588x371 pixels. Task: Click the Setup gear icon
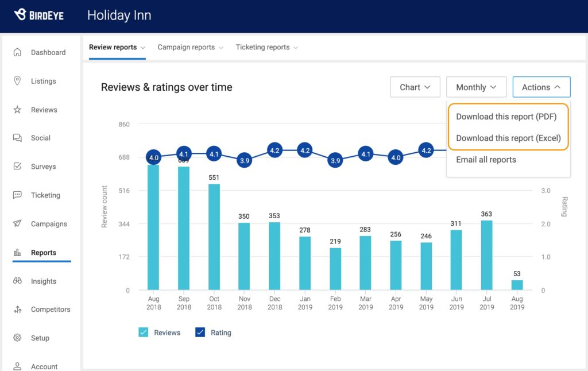17,338
